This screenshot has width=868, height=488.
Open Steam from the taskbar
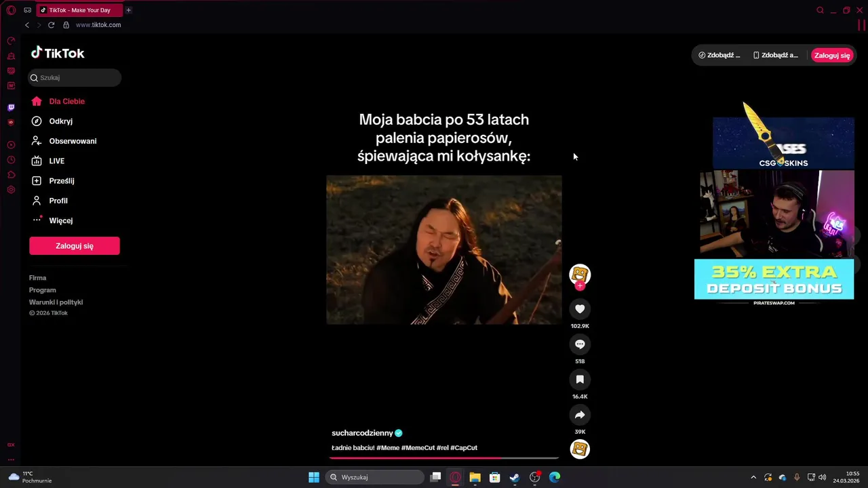pos(515,477)
